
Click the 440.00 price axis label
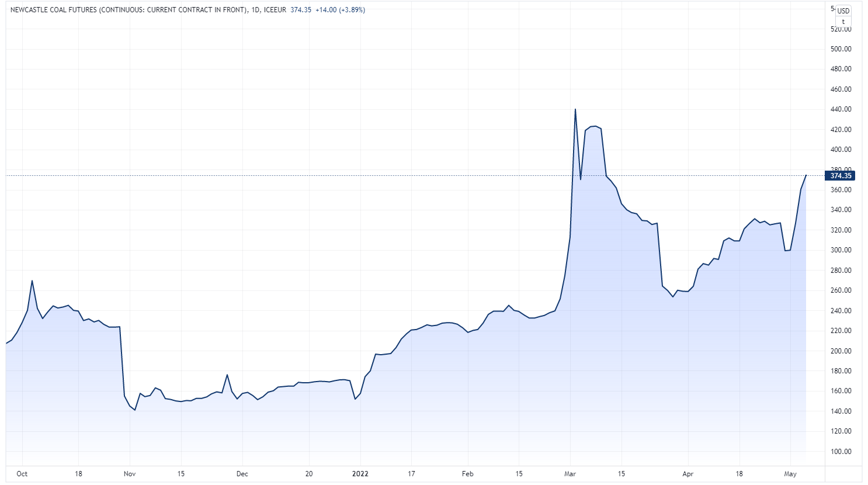pyautogui.click(x=841, y=109)
